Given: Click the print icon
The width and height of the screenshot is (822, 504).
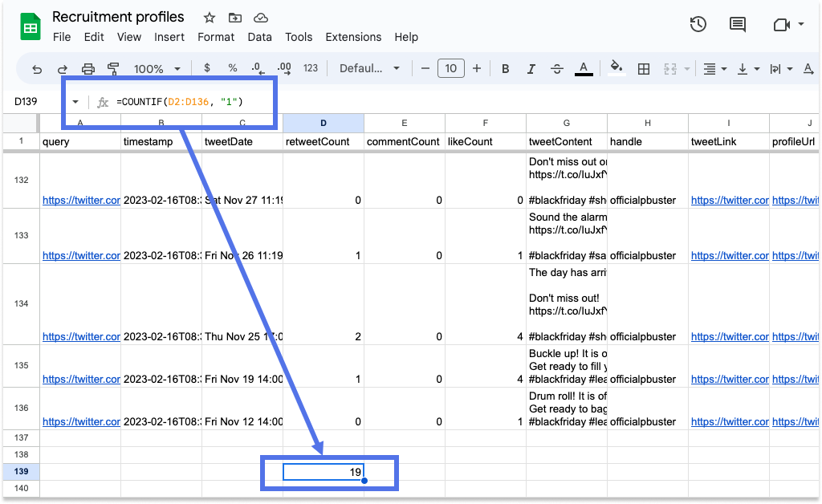Looking at the screenshot, I should (88, 69).
